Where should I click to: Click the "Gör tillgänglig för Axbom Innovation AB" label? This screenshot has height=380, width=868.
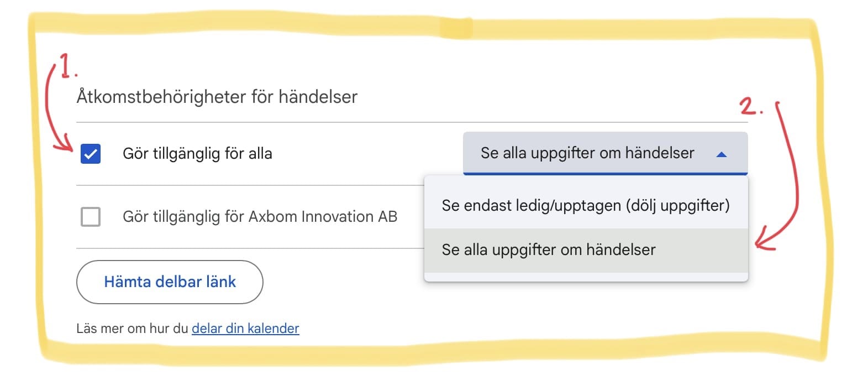[260, 217]
